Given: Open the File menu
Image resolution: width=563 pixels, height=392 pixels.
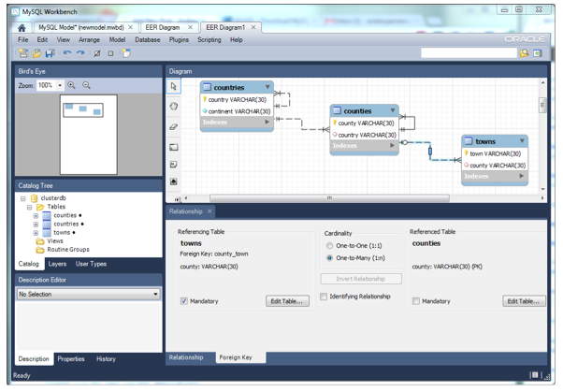Looking at the screenshot, I should [x=23, y=40].
